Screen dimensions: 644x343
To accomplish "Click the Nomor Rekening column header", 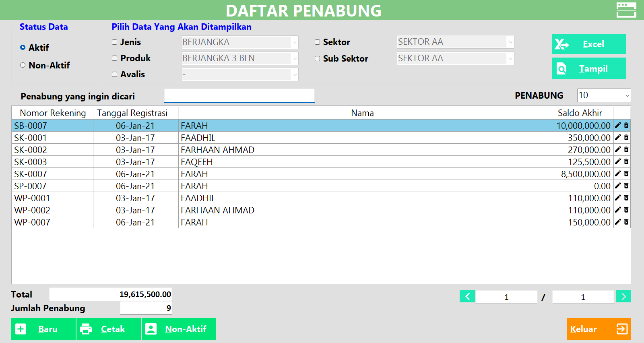I will pyautogui.click(x=53, y=113).
